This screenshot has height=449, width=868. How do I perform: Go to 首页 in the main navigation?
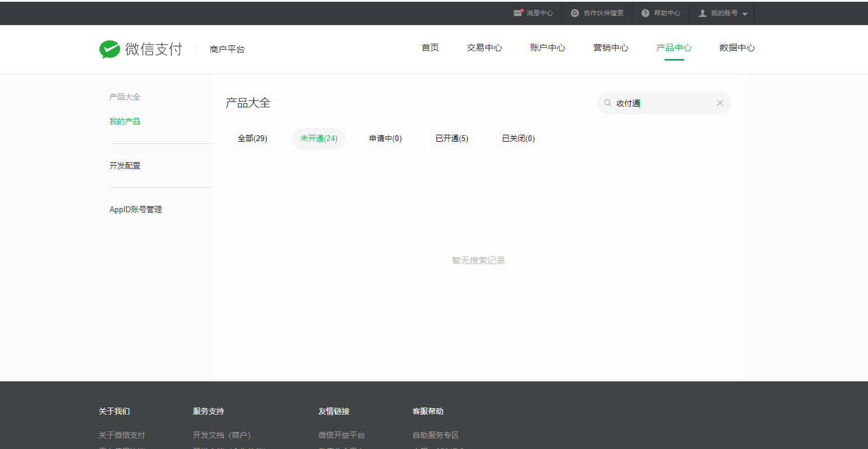coord(430,48)
